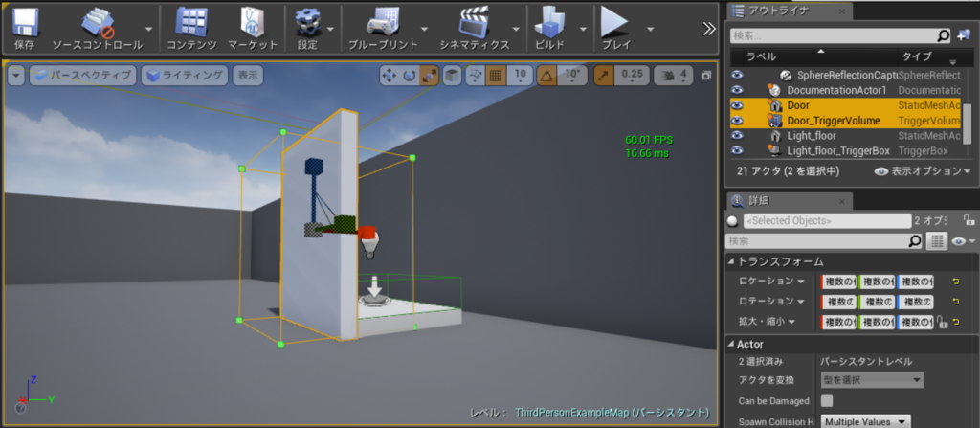The image size is (980, 428).
Task: Maximize the viewport with restore icon
Action: pyautogui.click(x=707, y=75)
